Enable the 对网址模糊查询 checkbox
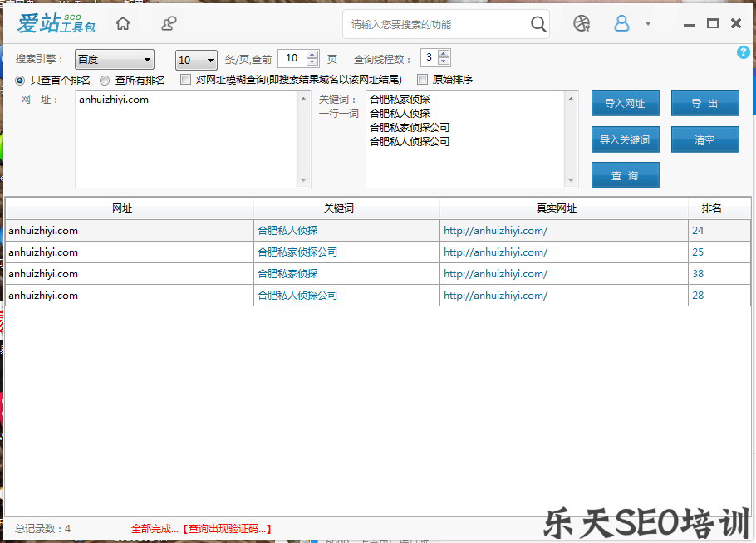The width and height of the screenshot is (756, 543). 186,80
